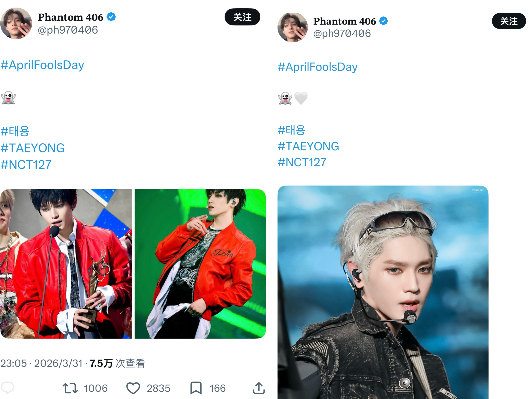Click the 23:05 · 2026/3/31 timestamp
The height and width of the screenshot is (399, 532).
[x=42, y=363]
